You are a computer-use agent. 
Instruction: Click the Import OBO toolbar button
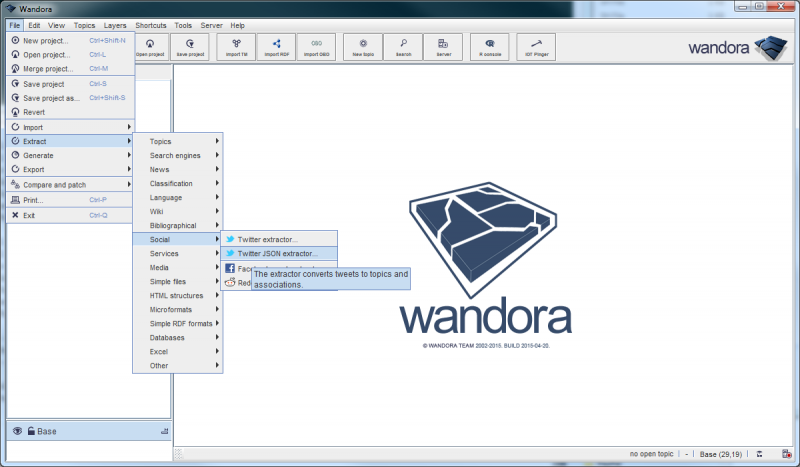316,46
